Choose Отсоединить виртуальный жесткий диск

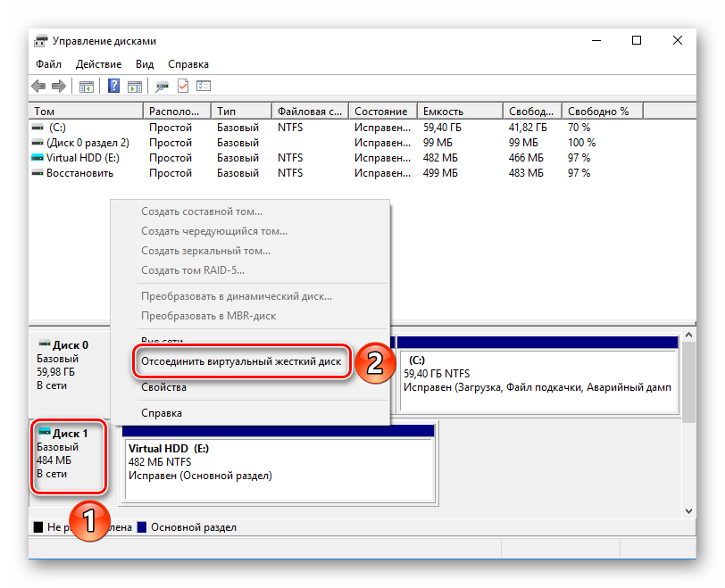[x=240, y=363]
